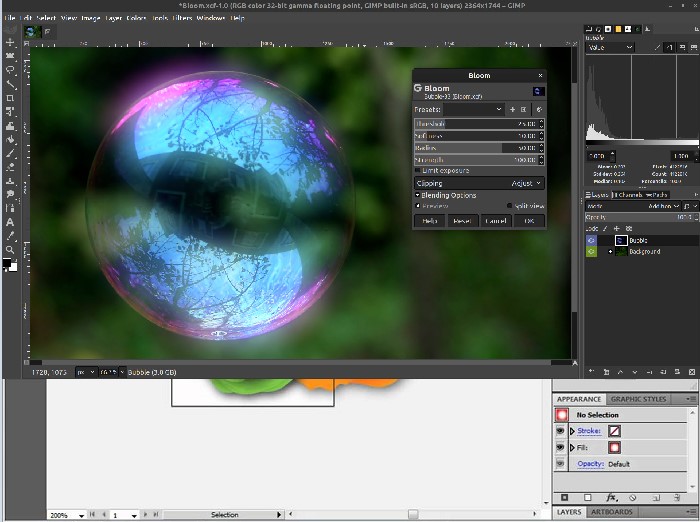Image resolution: width=700 pixels, height=522 pixels.
Task: Open the Clipping Adjust dropdown
Action: point(479,183)
